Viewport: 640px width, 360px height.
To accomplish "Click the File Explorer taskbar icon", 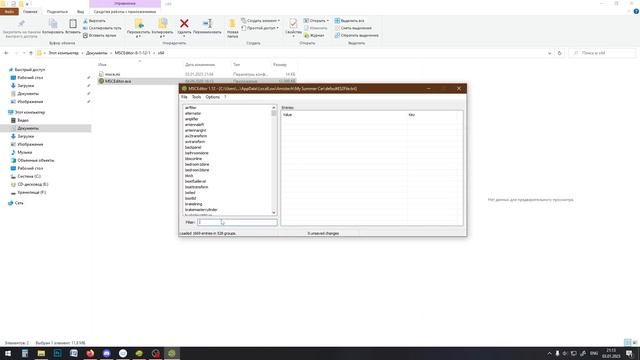I will (x=41, y=353).
